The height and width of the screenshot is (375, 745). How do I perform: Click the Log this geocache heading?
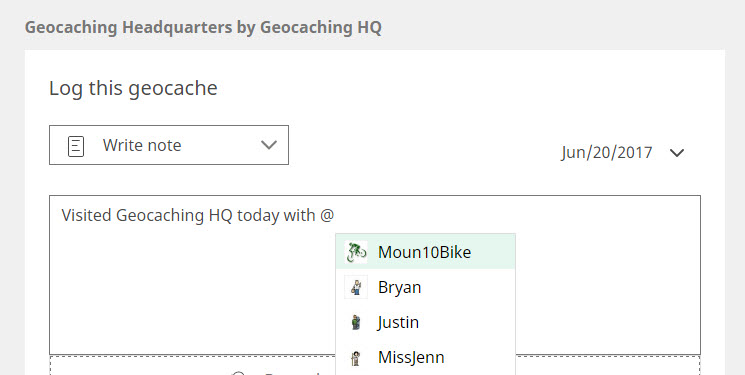(x=133, y=88)
